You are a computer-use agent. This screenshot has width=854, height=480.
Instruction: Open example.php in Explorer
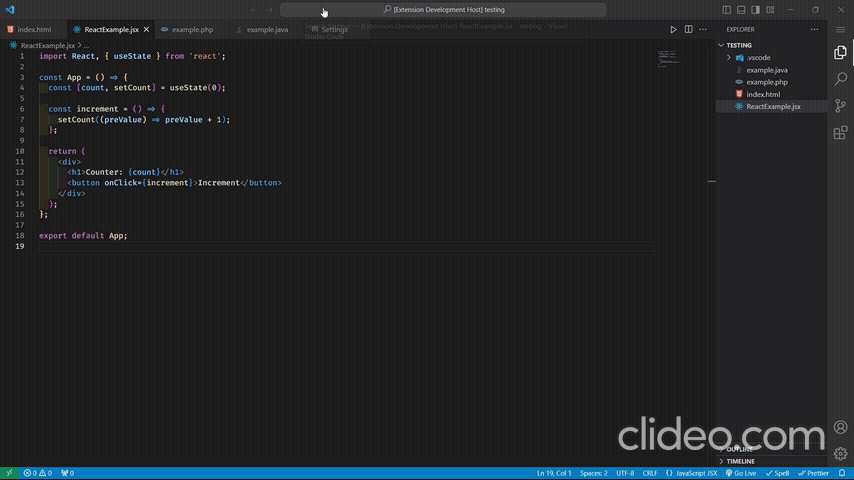[x=771, y=82]
